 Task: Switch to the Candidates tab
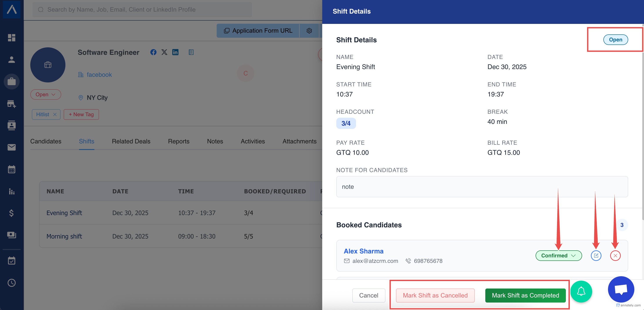(x=45, y=141)
